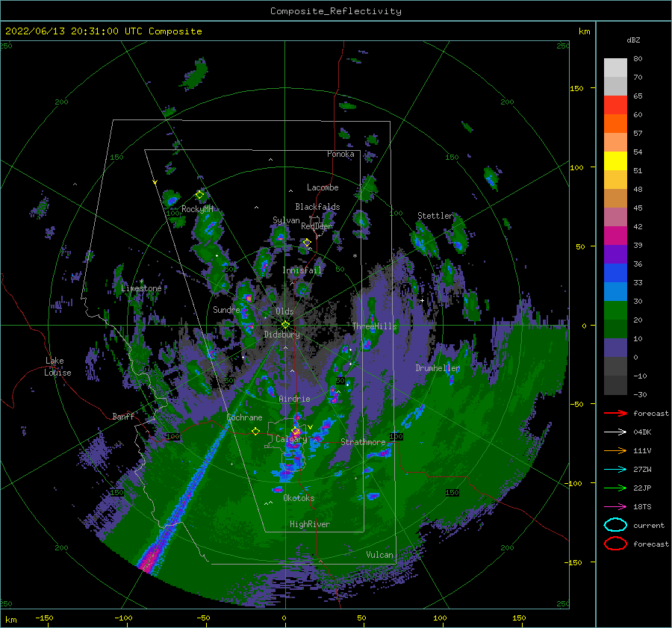Click the white 04DK arrow symbol
Image resolution: width=672 pixels, height=628 pixels.
[615, 432]
